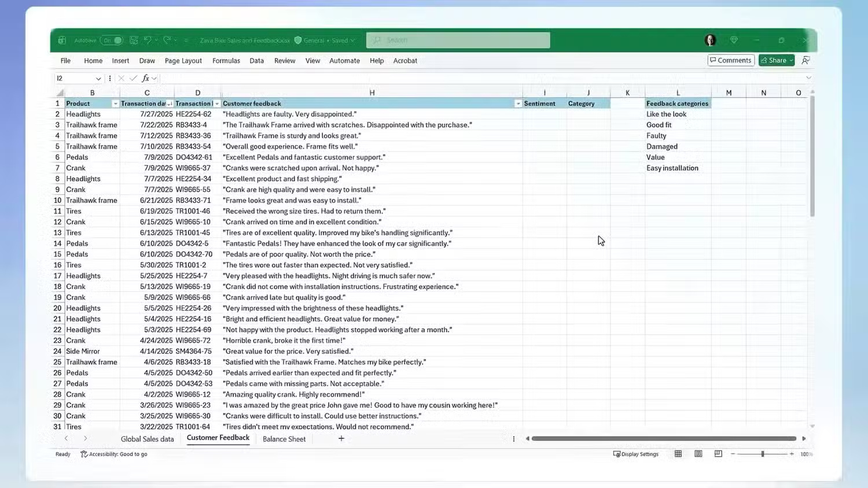The image size is (868, 488).
Task: Open Display Settings from the status bar
Action: 635,454
